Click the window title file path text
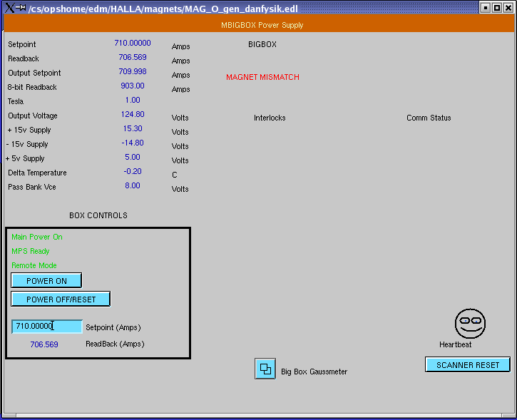The image size is (517, 420). click(163, 9)
